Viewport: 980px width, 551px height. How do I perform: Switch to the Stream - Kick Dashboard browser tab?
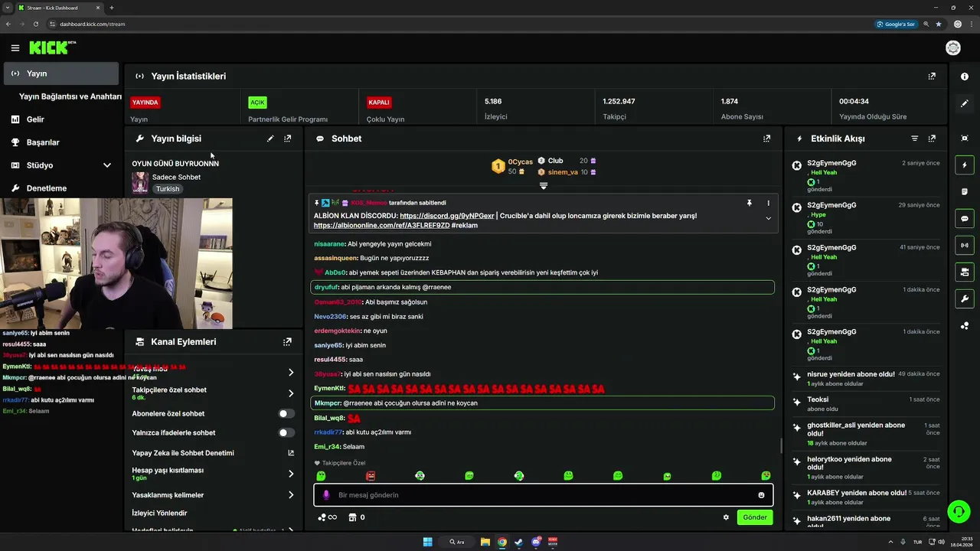(x=58, y=8)
